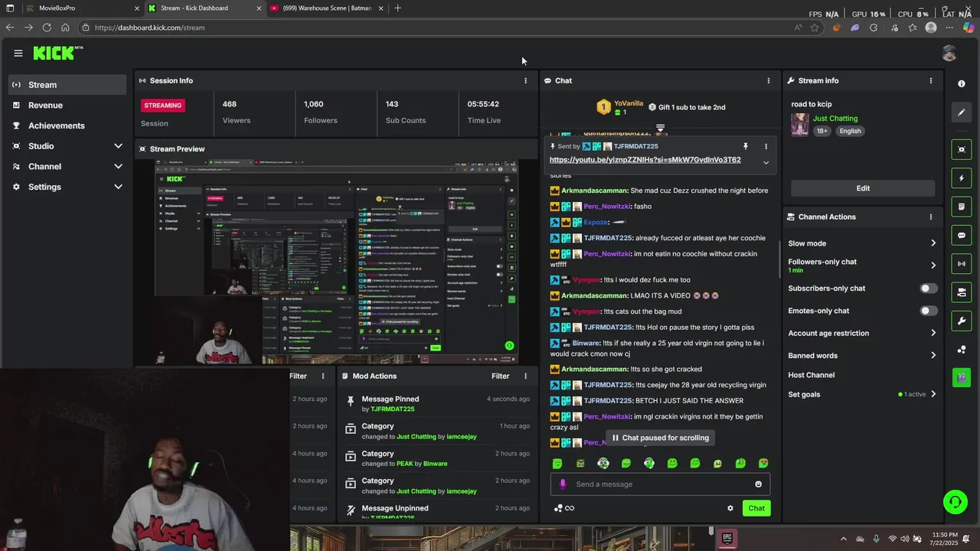Select Achievements in left sidebar
The height and width of the screenshot is (551, 980).
[68, 126]
